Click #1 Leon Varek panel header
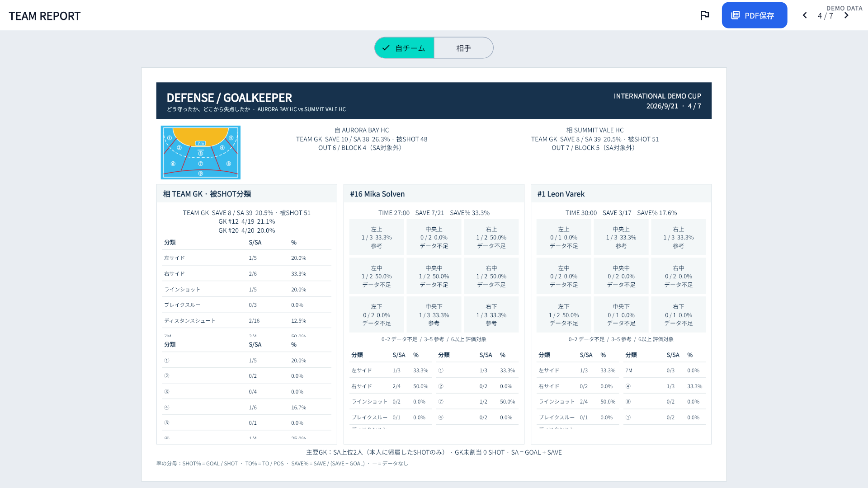 tap(621, 194)
